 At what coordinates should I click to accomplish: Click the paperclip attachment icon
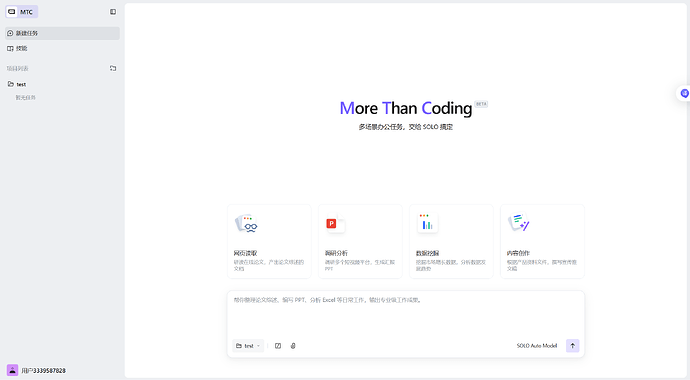click(293, 346)
